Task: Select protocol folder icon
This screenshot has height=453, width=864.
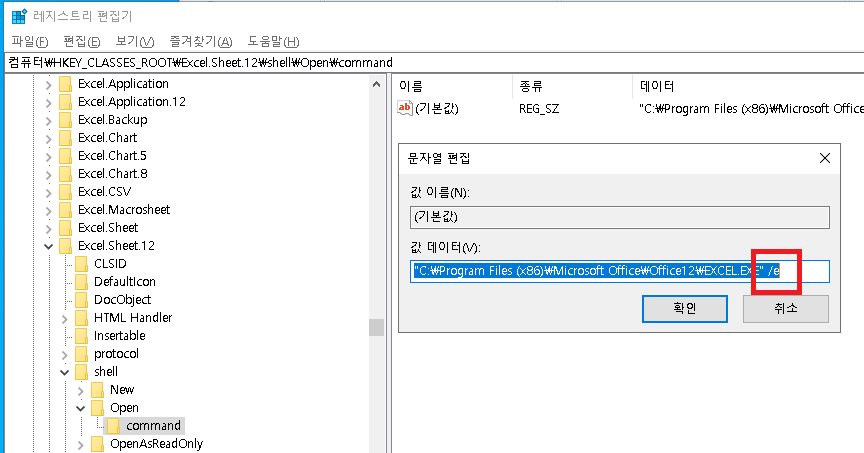Action: click(x=81, y=354)
